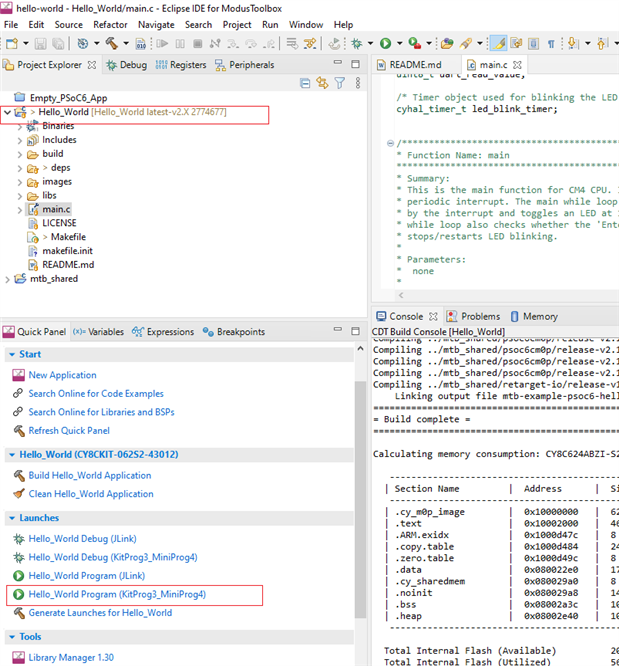Open the Refactor menu
This screenshot has width=619, height=666.
(110, 25)
